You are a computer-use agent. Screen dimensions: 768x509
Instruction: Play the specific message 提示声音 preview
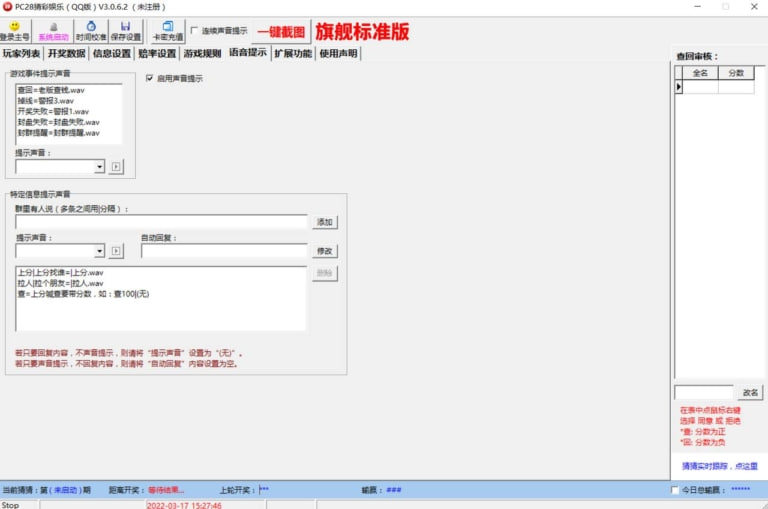(117, 251)
